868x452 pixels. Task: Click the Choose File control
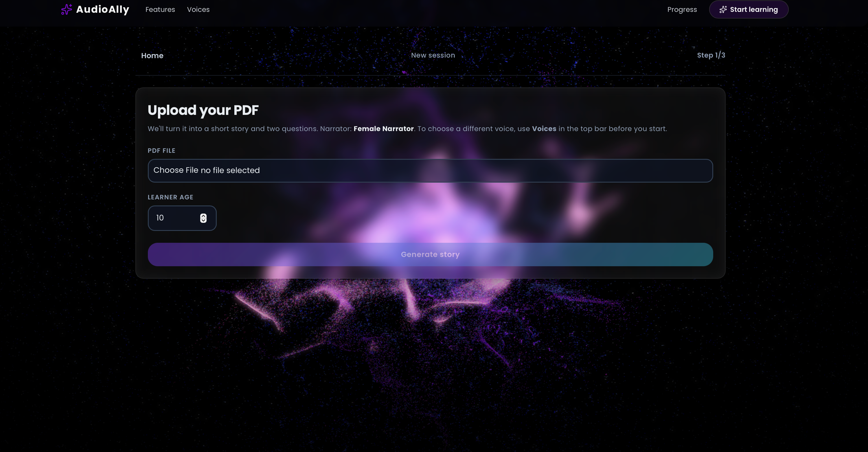176,170
